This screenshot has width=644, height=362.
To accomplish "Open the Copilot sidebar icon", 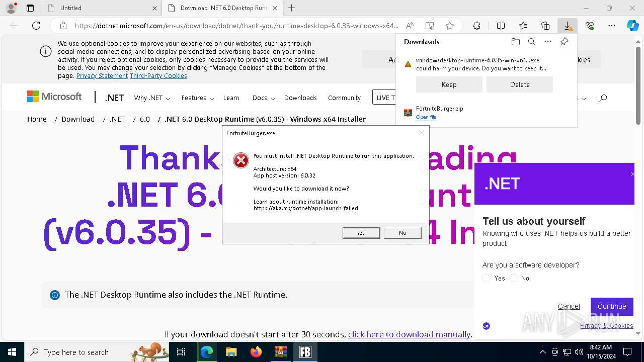I will pyautogui.click(x=633, y=26).
